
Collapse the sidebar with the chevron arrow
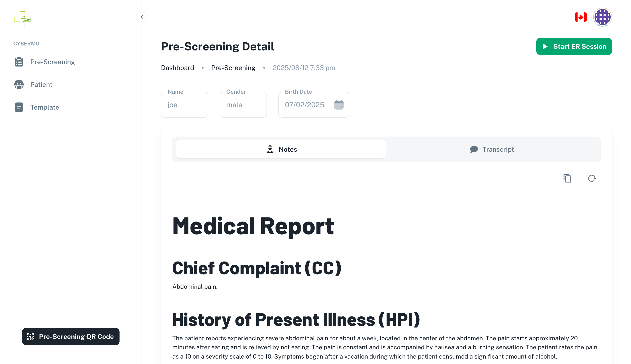[x=142, y=17]
